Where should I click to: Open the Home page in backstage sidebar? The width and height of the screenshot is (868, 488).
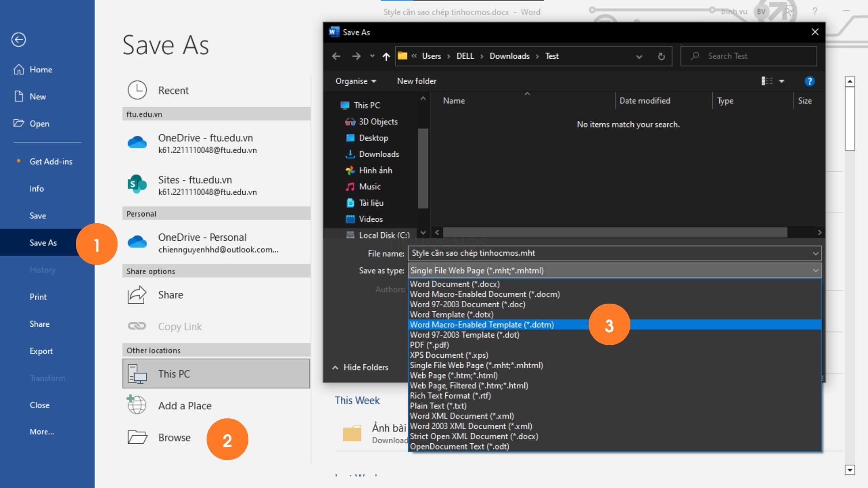pyautogui.click(x=33, y=70)
